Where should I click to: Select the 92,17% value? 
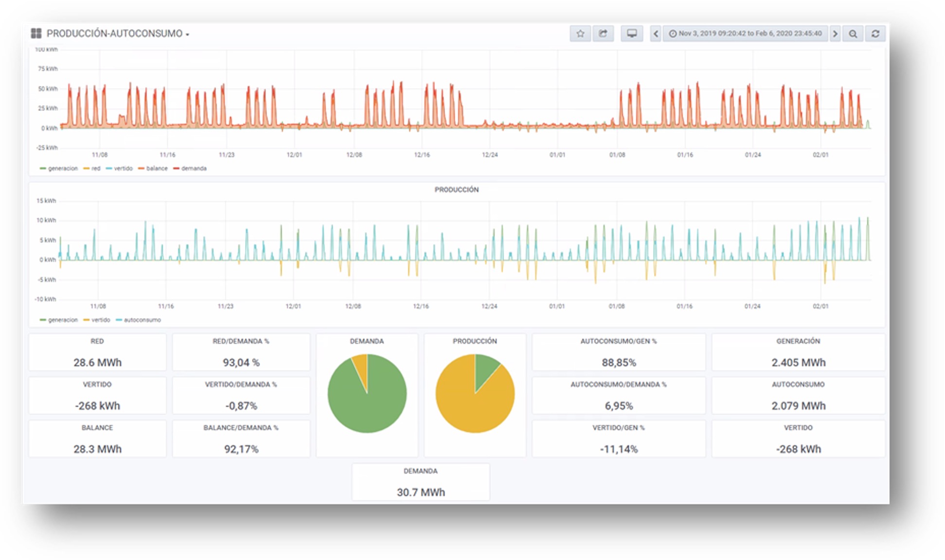click(x=241, y=449)
